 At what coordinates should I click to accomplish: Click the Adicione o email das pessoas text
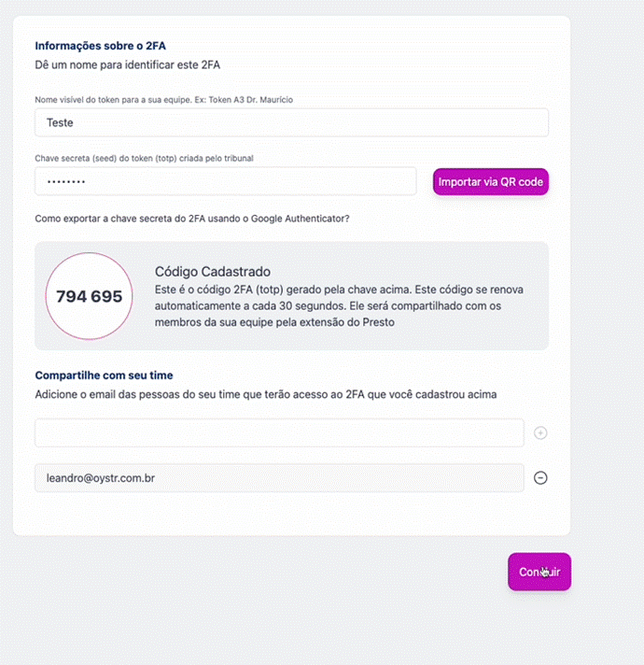[266, 394]
